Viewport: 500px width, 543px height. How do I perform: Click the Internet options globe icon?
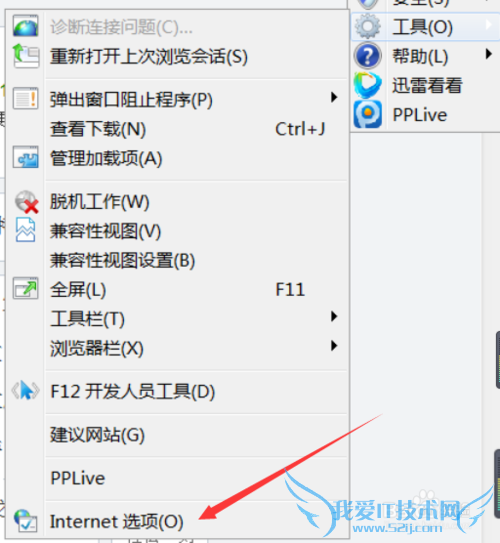[25, 520]
